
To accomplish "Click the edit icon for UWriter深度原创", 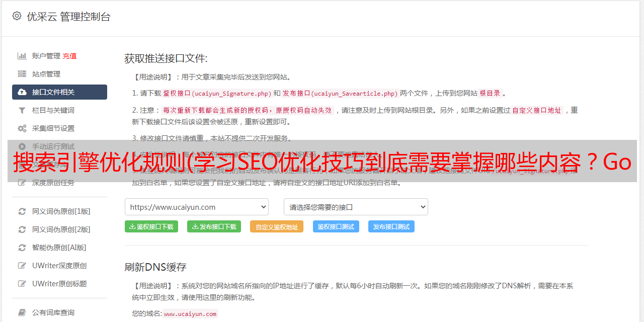I will click(x=22, y=266).
